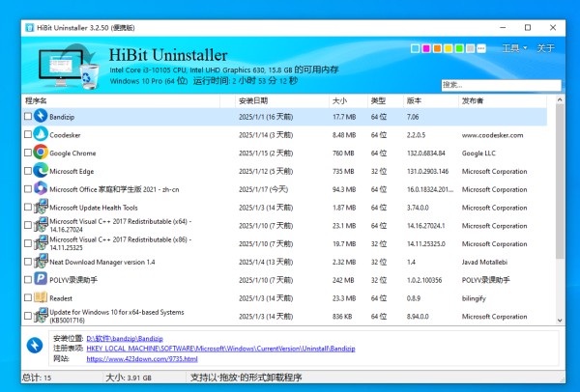Click the list scrollbar up arrow
Image resolution: width=580 pixels, height=392 pixels.
[x=560, y=99]
